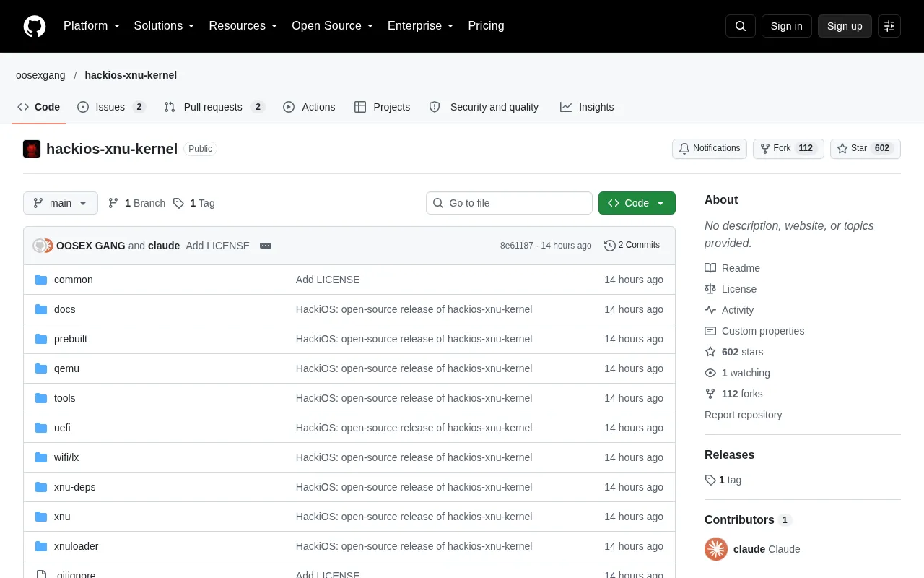The image size is (924, 578).
Task: Open the Projects tab
Action: coord(382,107)
